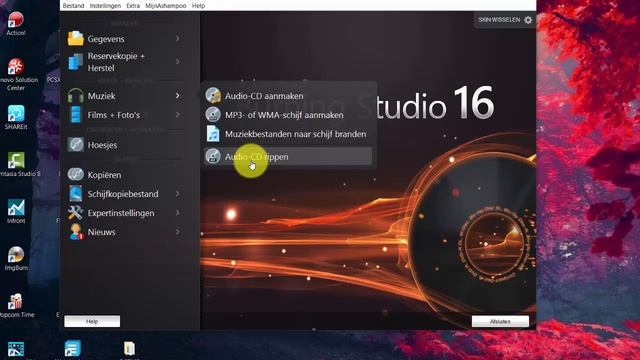The image size is (640, 360).
Task: Click the Films + Foto's filmstrip icon
Action: coord(76,115)
